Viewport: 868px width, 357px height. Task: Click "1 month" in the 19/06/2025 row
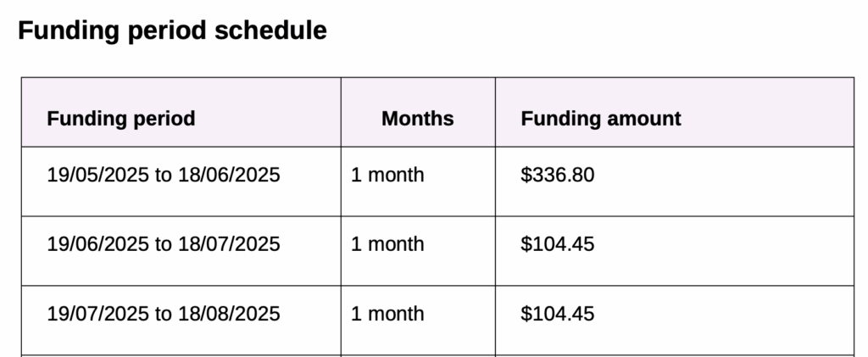coord(387,245)
